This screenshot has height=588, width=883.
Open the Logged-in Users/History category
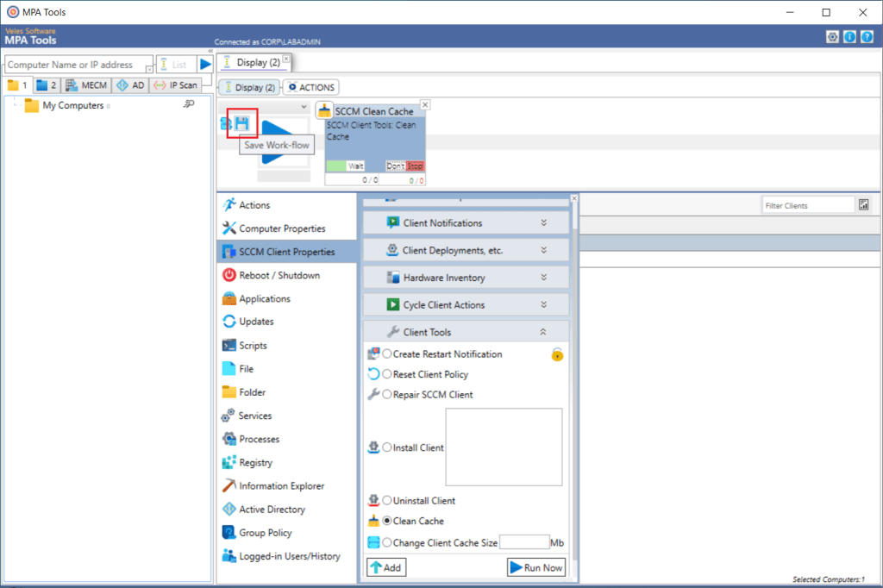[286, 556]
